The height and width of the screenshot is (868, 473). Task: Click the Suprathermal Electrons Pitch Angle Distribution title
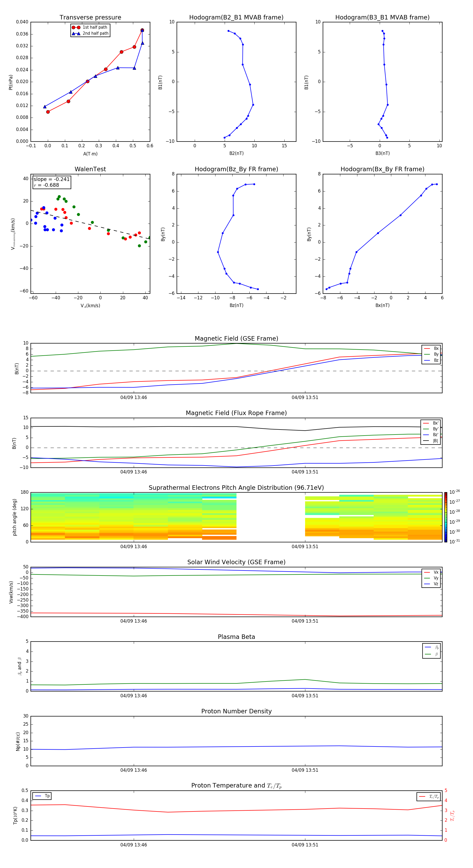click(236, 488)
